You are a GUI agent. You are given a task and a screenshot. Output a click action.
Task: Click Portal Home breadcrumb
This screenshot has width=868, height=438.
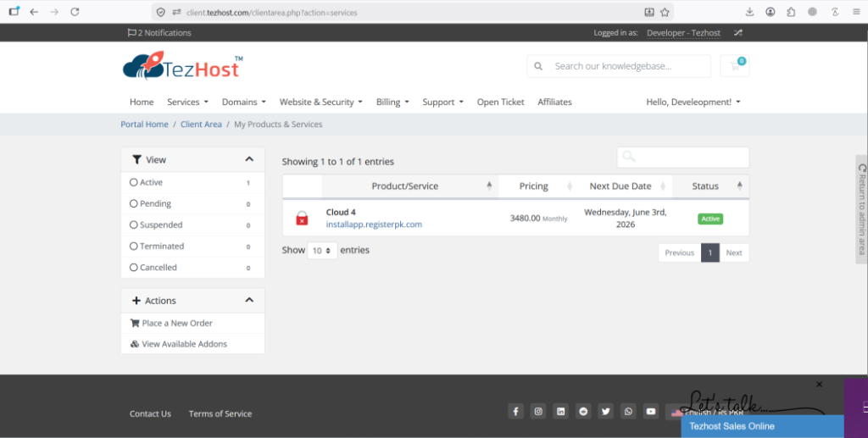tap(144, 125)
